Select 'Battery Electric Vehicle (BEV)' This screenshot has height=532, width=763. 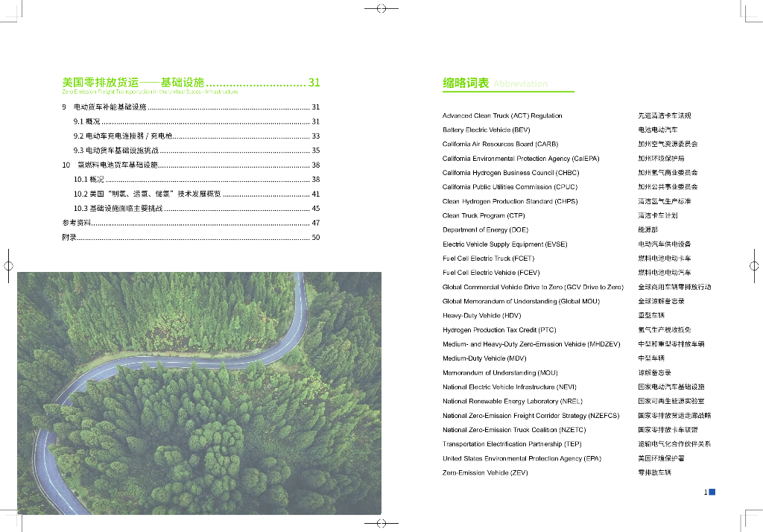486,130
